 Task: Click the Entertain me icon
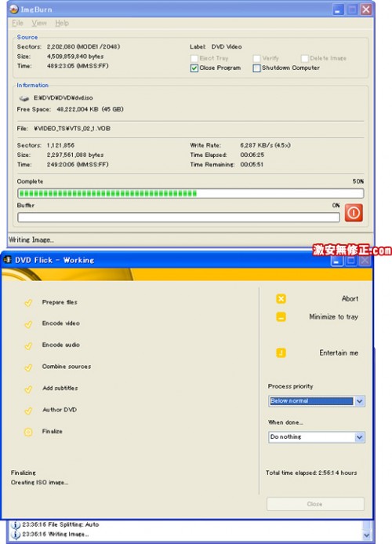point(281,352)
